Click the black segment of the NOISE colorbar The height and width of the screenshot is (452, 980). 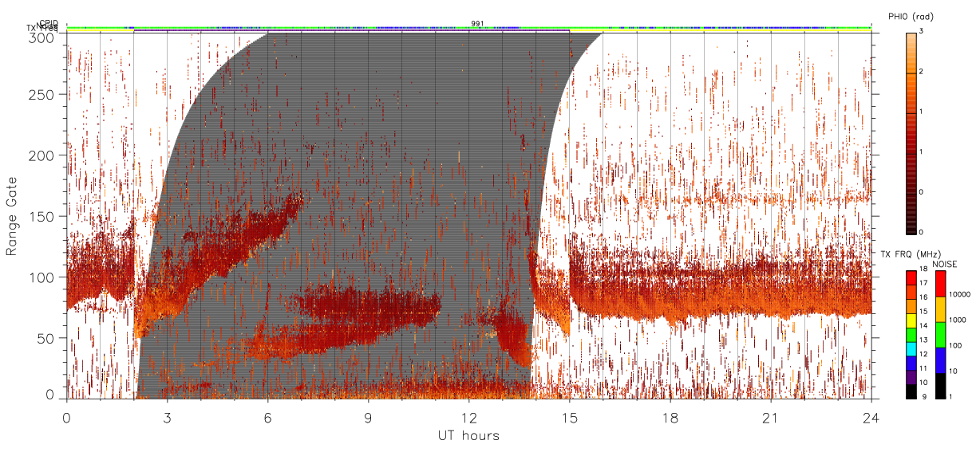click(940, 386)
